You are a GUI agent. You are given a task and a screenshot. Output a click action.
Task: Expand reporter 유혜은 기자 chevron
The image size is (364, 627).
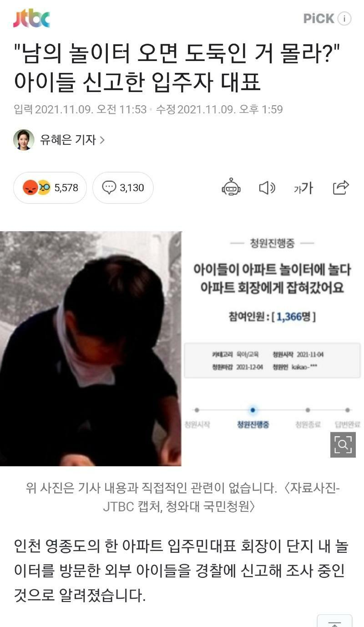click(x=102, y=140)
